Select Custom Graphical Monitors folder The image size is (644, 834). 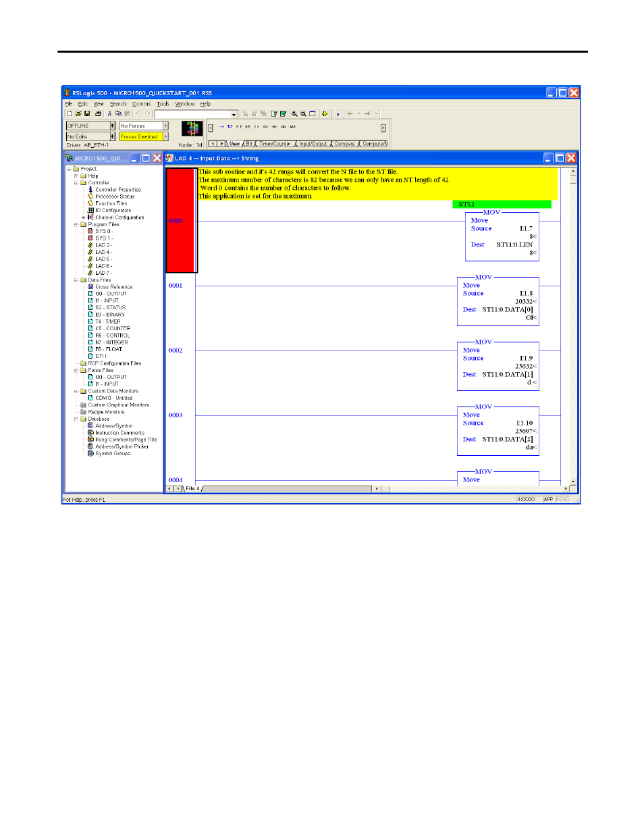pos(119,405)
